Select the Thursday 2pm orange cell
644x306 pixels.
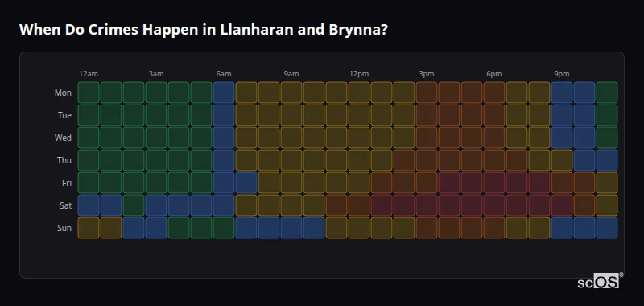coord(404,160)
